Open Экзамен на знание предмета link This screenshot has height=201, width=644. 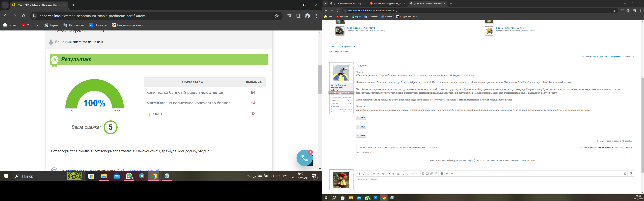(444, 75)
